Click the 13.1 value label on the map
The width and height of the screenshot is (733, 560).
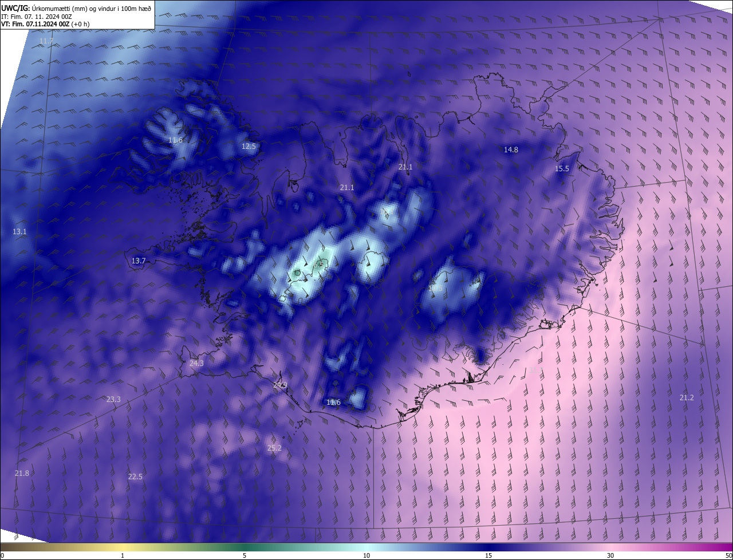point(19,232)
